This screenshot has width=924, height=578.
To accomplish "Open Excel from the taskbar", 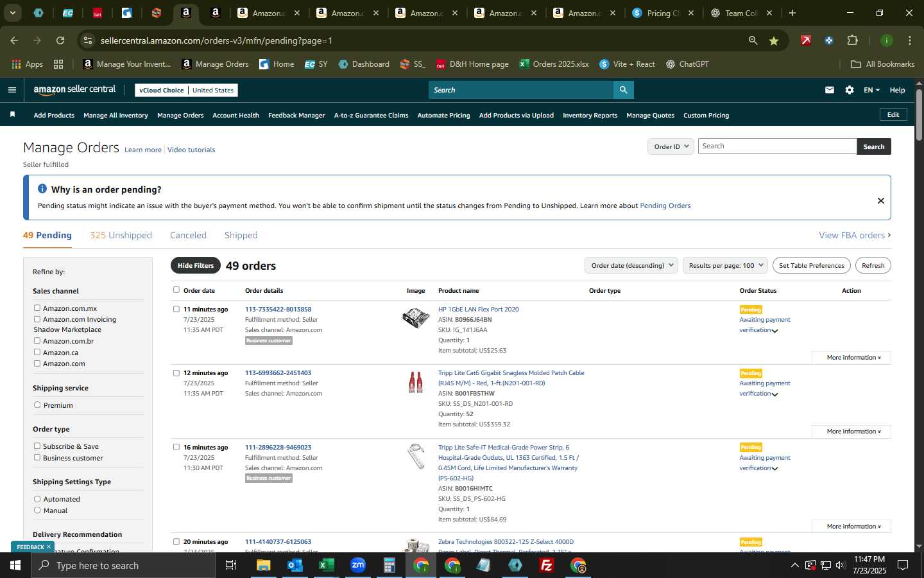I will [x=327, y=565].
